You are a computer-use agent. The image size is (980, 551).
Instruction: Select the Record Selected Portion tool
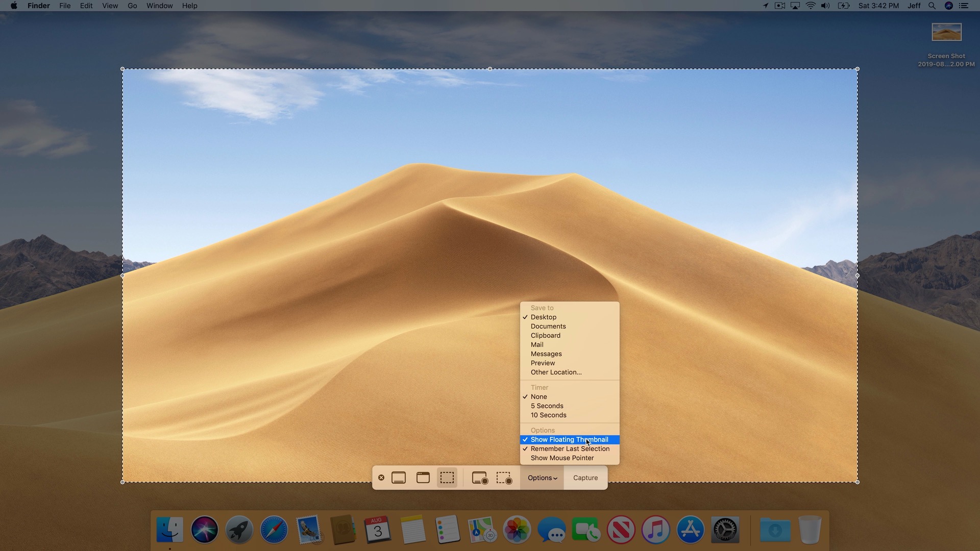tap(504, 478)
